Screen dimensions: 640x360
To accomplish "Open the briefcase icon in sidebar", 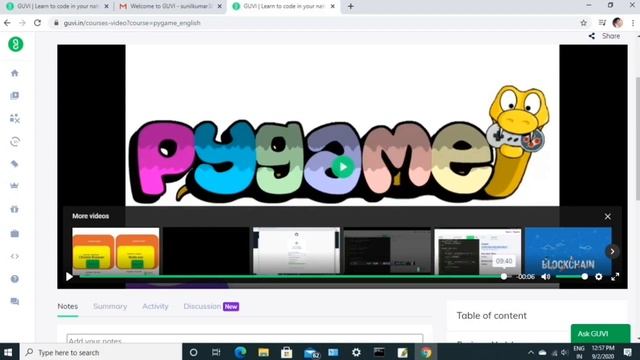I will coord(15,233).
